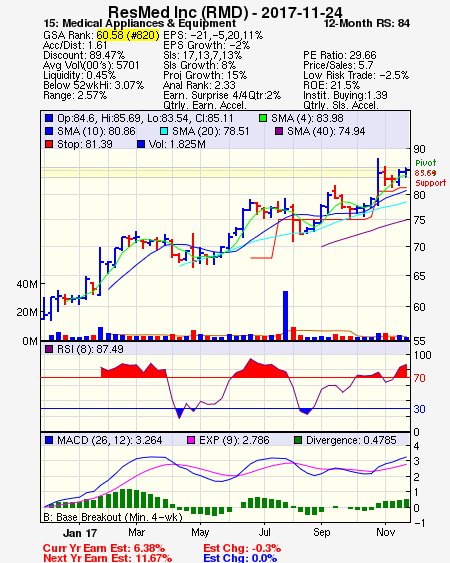The height and width of the screenshot is (563, 450).
Task: Click the Low Risk Trade: -2.5% text
Action: (x=356, y=75)
